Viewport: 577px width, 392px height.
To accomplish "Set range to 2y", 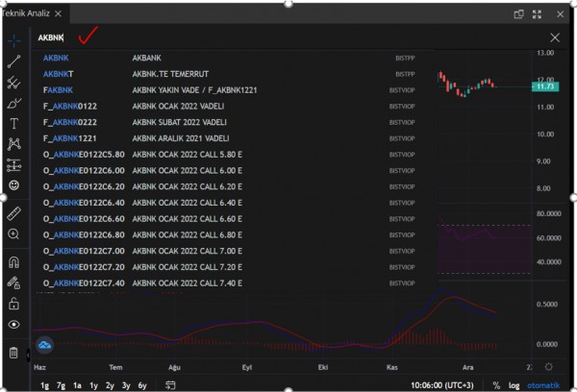I will pos(110,385).
